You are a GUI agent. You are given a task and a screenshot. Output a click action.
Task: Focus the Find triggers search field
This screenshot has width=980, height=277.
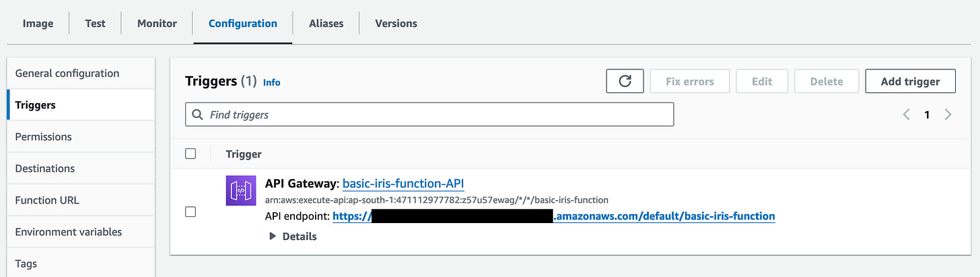pos(429,115)
